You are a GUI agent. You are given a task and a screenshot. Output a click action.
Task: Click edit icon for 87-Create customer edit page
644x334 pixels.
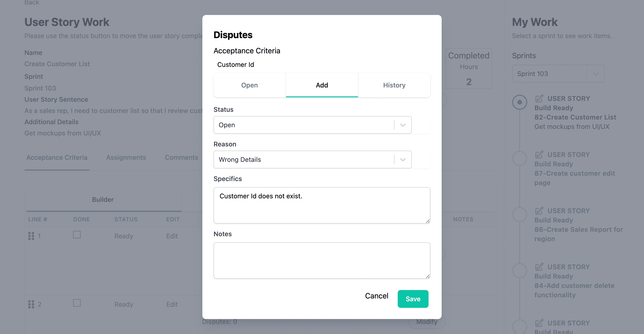click(539, 155)
